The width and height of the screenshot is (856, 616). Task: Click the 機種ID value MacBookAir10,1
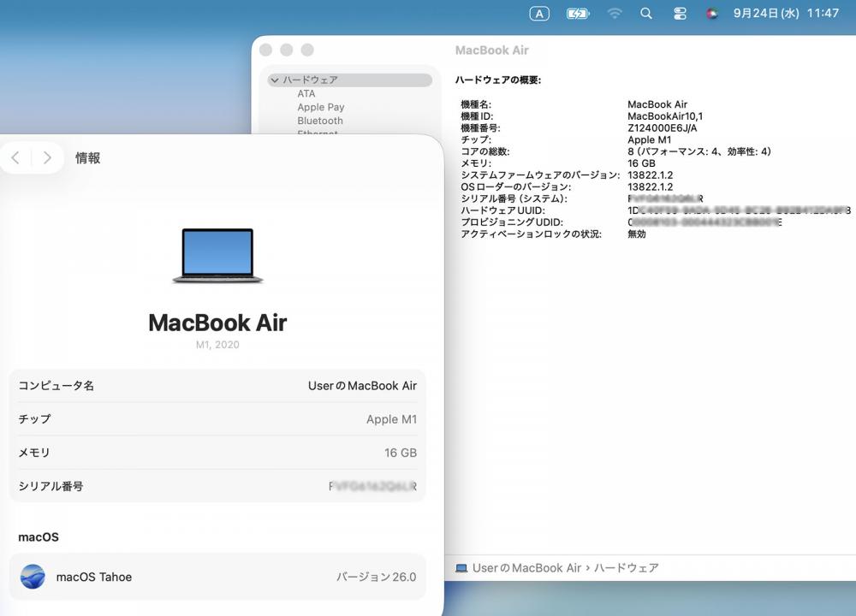665,116
